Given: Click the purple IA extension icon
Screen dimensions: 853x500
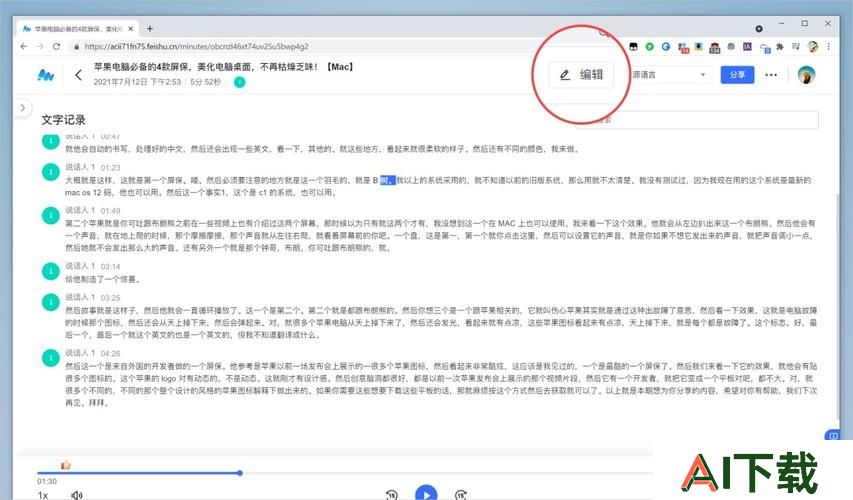Looking at the screenshot, I should click(747, 47).
